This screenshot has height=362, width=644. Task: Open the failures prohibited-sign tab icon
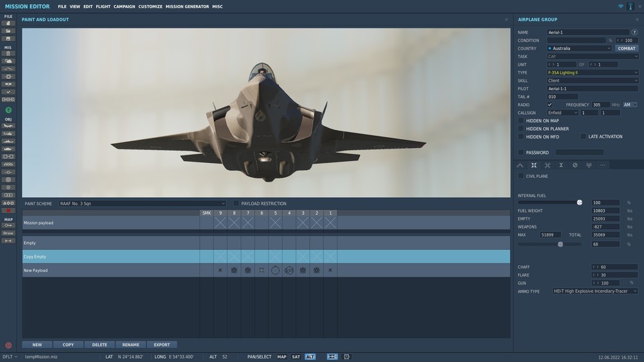[x=575, y=165]
